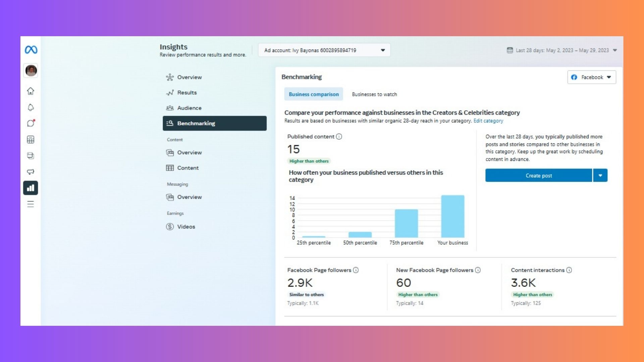Click the Edit category link
This screenshot has height=362, width=644.
(x=488, y=121)
